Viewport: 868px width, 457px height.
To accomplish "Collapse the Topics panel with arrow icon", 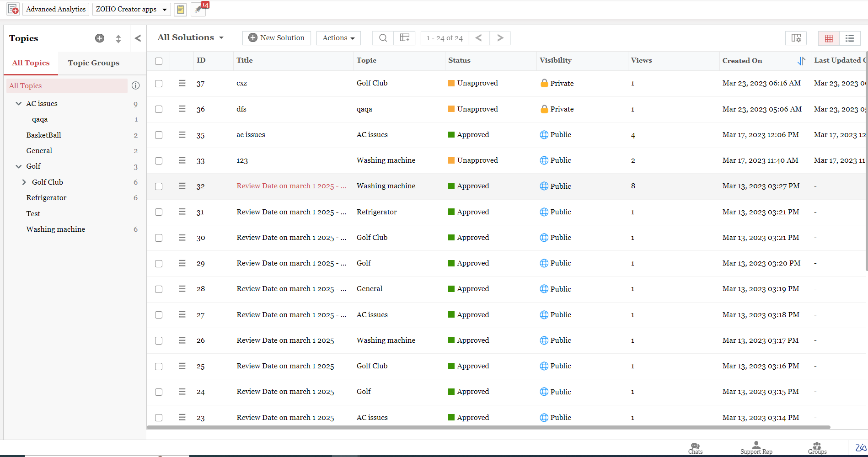I will [x=138, y=38].
